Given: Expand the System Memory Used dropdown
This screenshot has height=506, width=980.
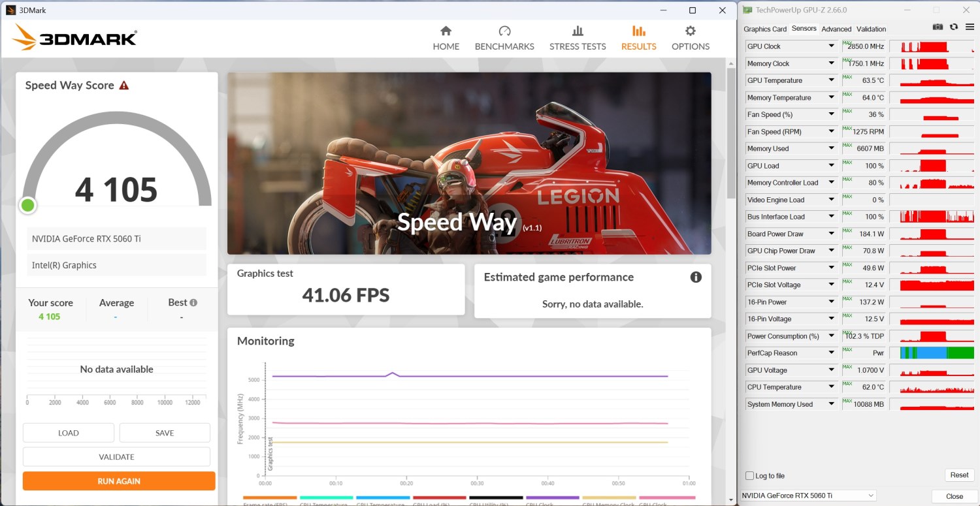Looking at the screenshot, I should 832,404.
